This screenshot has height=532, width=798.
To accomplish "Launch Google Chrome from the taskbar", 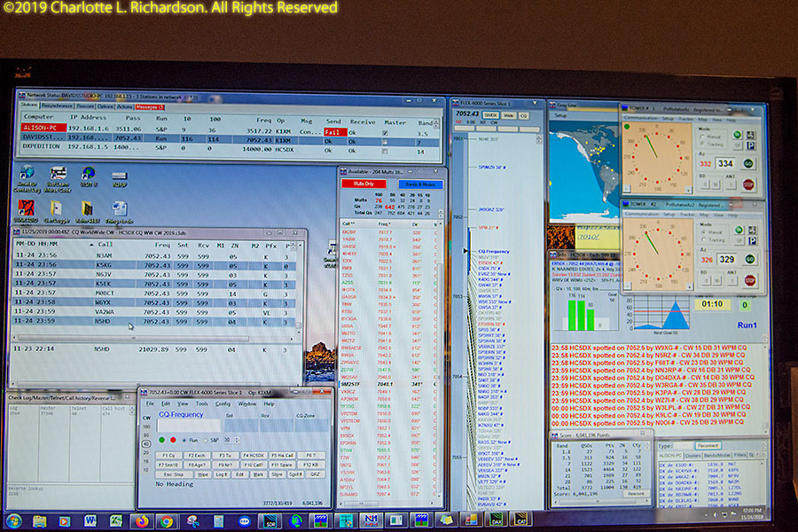I will click(x=166, y=520).
